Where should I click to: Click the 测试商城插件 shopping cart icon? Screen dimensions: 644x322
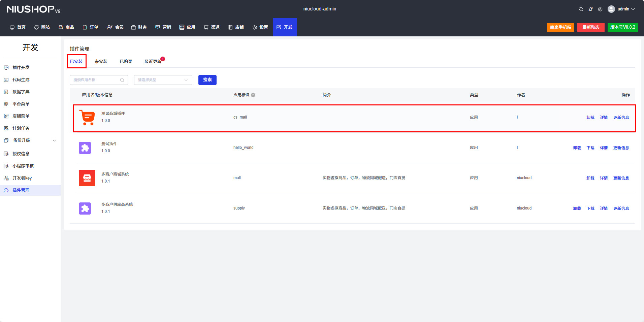click(x=87, y=118)
